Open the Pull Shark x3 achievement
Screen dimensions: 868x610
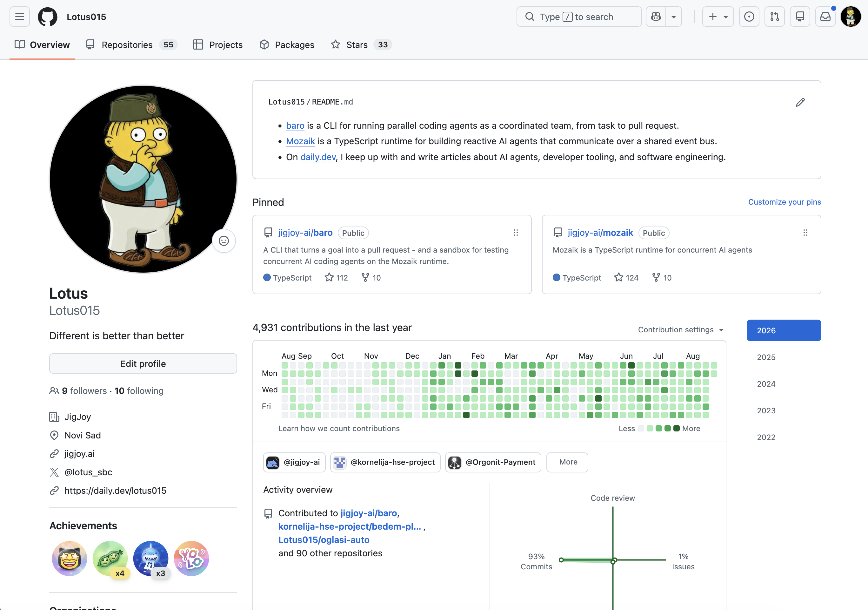pyautogui.click(x=151, y=559)
